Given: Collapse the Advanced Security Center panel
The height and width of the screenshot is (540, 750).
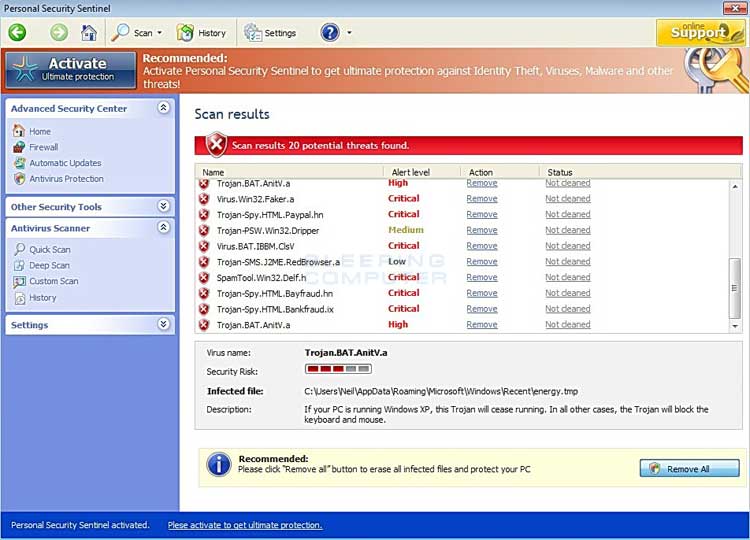Looking at the screenshot, I should tap(163, 108).
